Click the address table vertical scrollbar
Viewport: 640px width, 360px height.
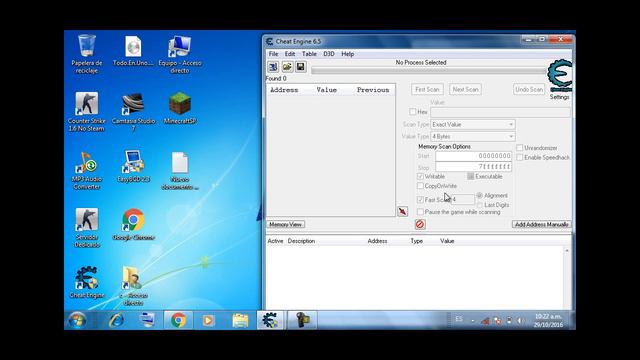tap(567, 278)
